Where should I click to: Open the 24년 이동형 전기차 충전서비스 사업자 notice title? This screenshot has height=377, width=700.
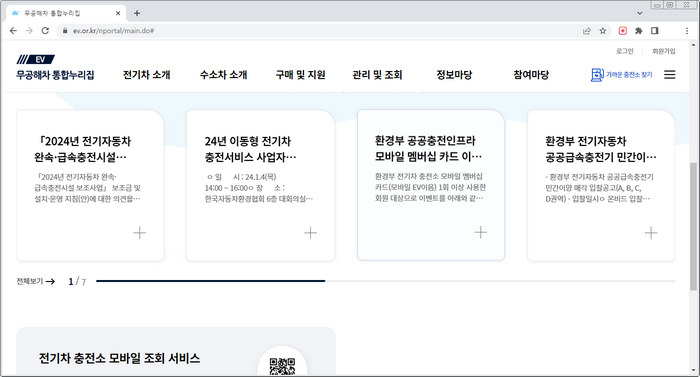(x=250, y=149)
